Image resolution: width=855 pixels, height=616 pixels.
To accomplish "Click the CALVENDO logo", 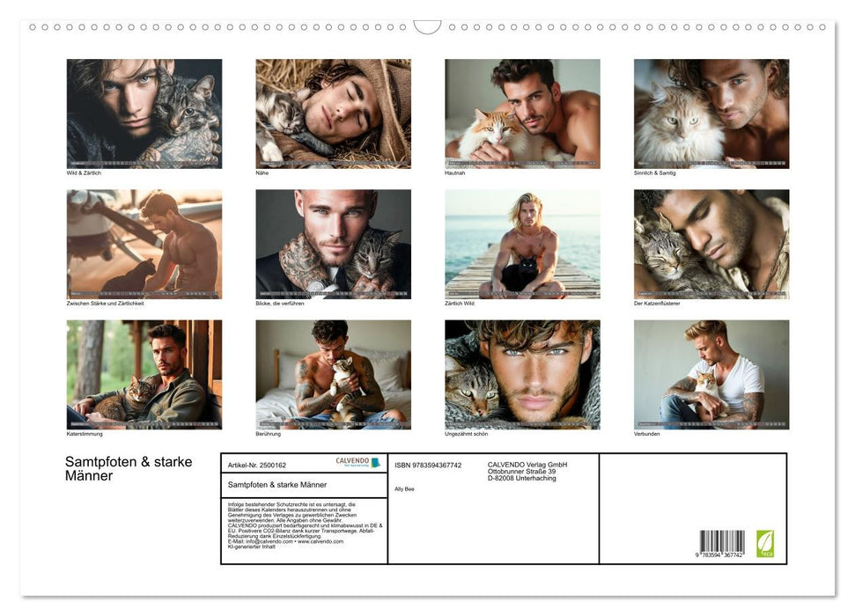I will 357,462.
